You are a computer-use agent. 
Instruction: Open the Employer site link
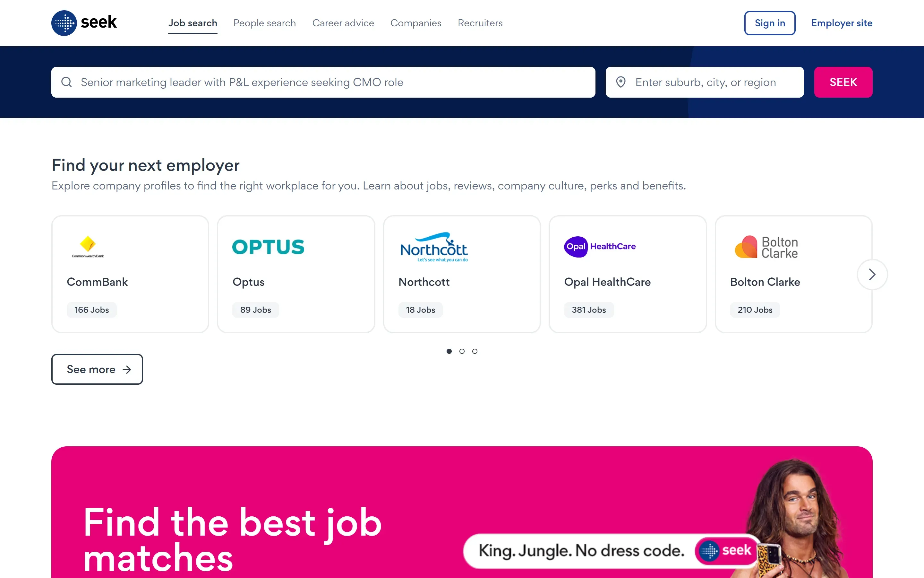click(842, 23)
